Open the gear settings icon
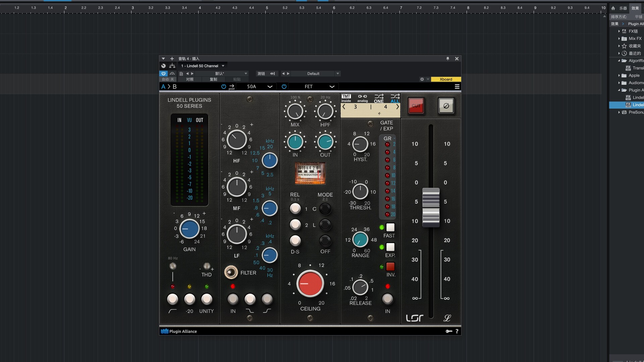This screenshot has height=362, width=644. pyautogui.click(x=422, y=79)
